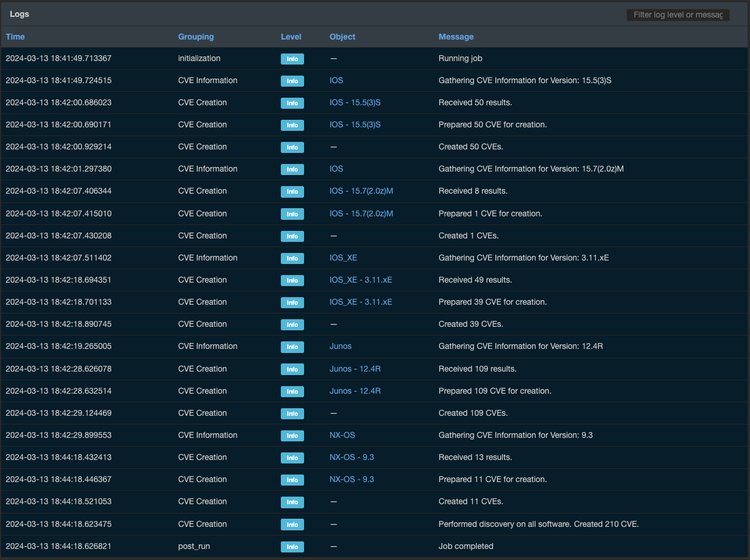Open Junos - 12.4R link on Prepared 109 CVE row
750x560 pixels.
pyautogui.click(x=355, y=391)
